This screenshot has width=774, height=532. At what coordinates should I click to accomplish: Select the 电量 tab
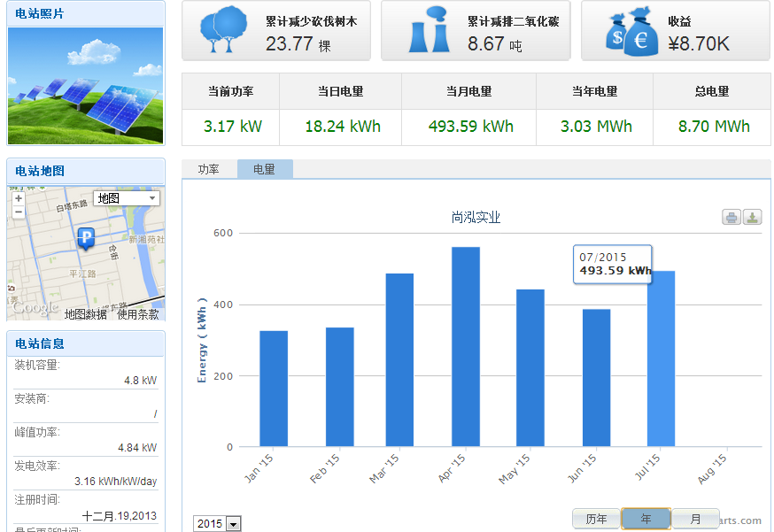(x=264, y=169)
